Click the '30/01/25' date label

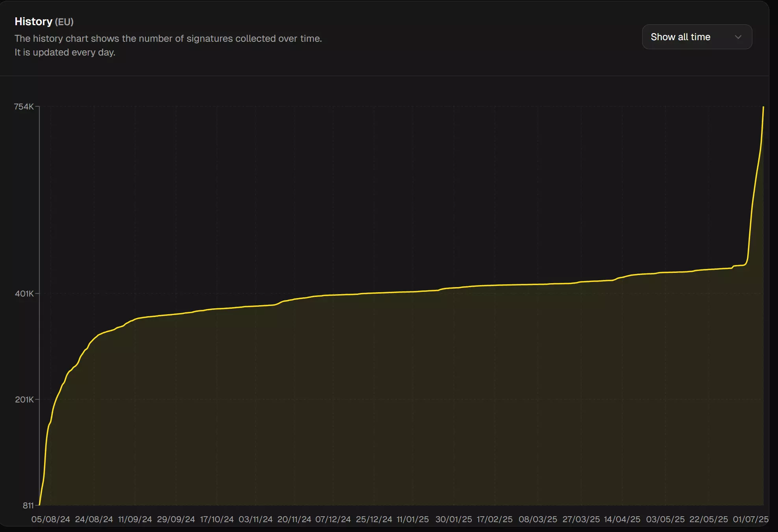coord(454,519)
